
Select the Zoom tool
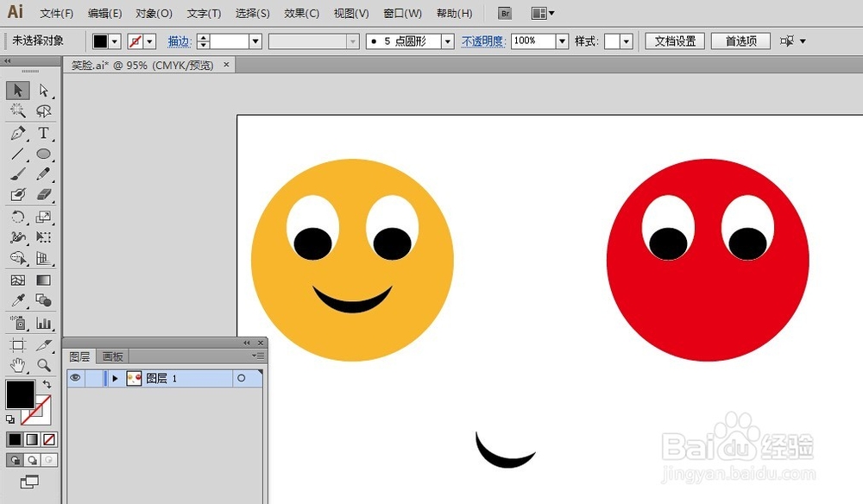coord(43,365)
